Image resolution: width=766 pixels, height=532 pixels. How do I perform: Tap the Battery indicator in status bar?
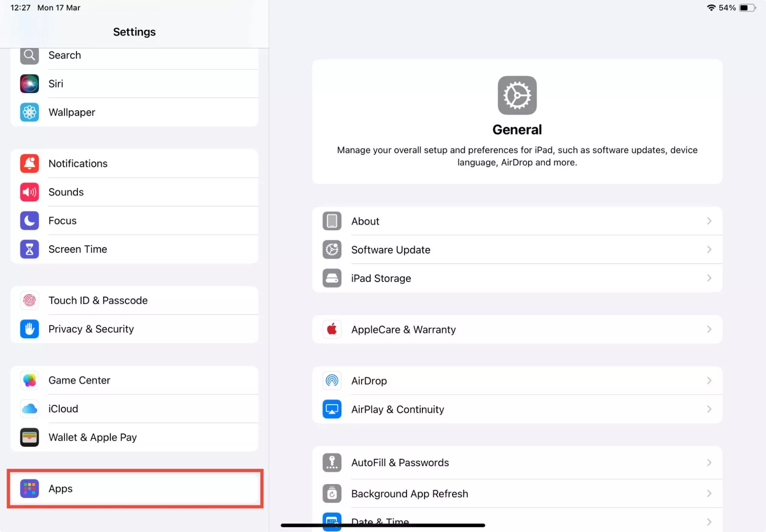click(x=747, y=8)
